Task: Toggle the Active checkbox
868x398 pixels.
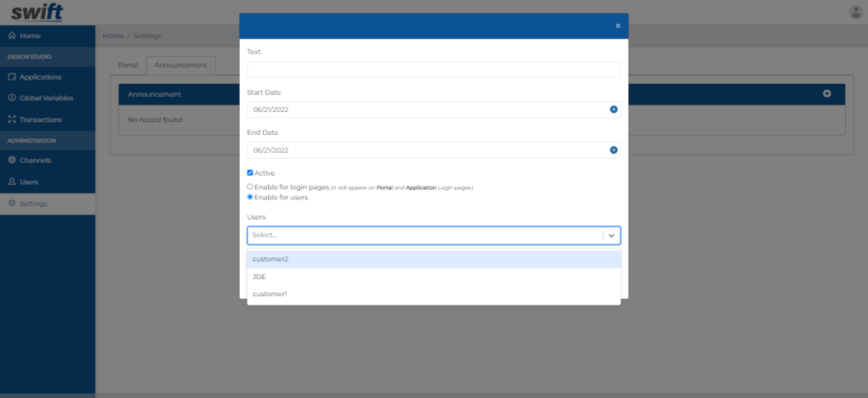Action: [250, 173]
